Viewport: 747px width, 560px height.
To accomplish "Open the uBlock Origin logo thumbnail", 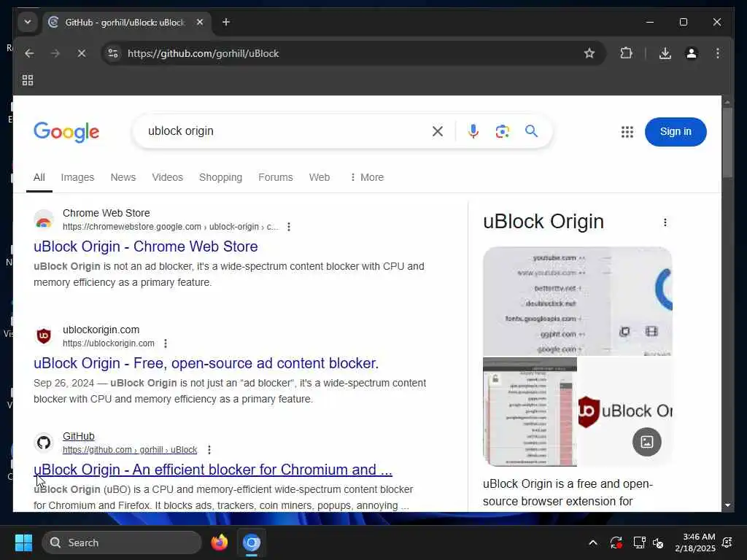I will 625,412.
